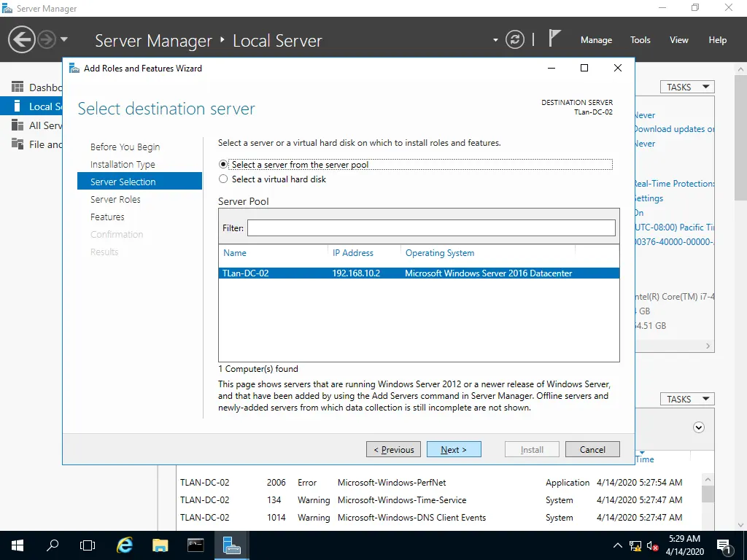This screenshot has height=560, width=747.
Task: Click the wizard title bar icon
Action: 74,68
